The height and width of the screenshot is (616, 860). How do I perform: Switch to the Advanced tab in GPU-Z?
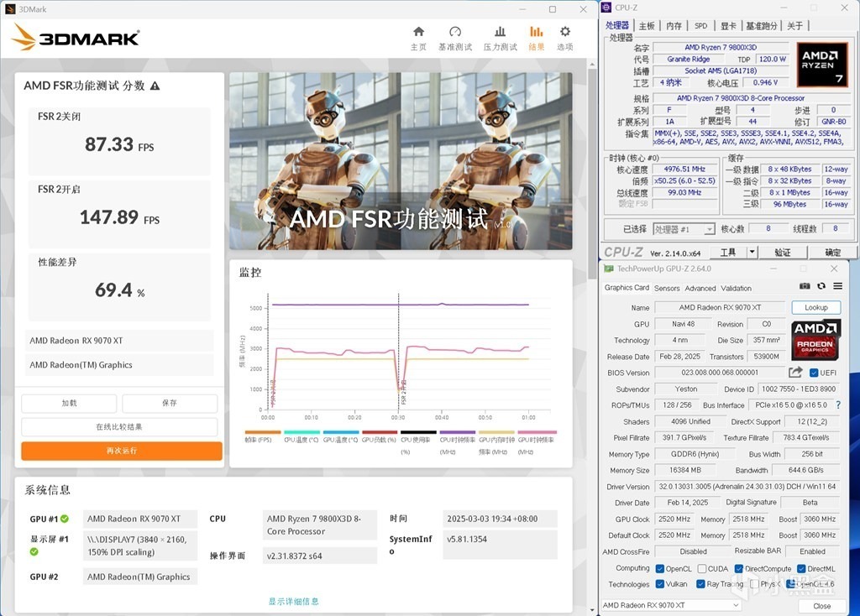(700, 288)
